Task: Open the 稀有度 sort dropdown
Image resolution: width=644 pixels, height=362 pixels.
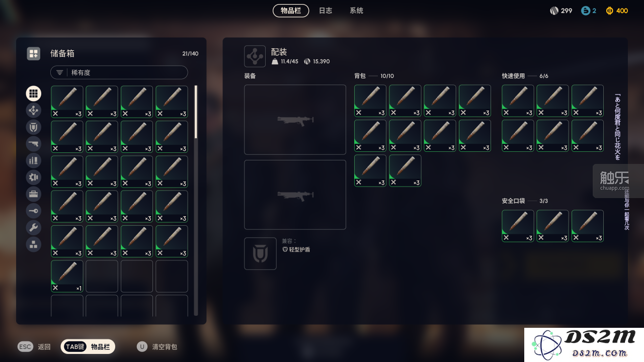Action: [119, 72]
